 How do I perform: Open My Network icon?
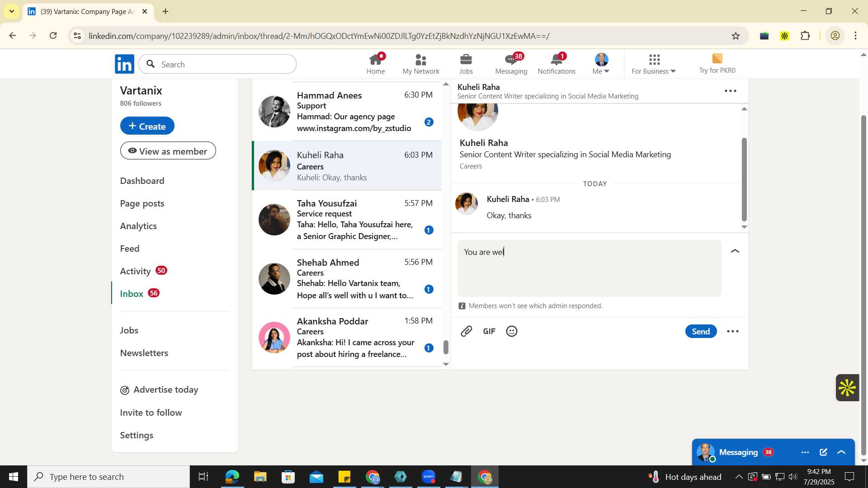point(421,64)
